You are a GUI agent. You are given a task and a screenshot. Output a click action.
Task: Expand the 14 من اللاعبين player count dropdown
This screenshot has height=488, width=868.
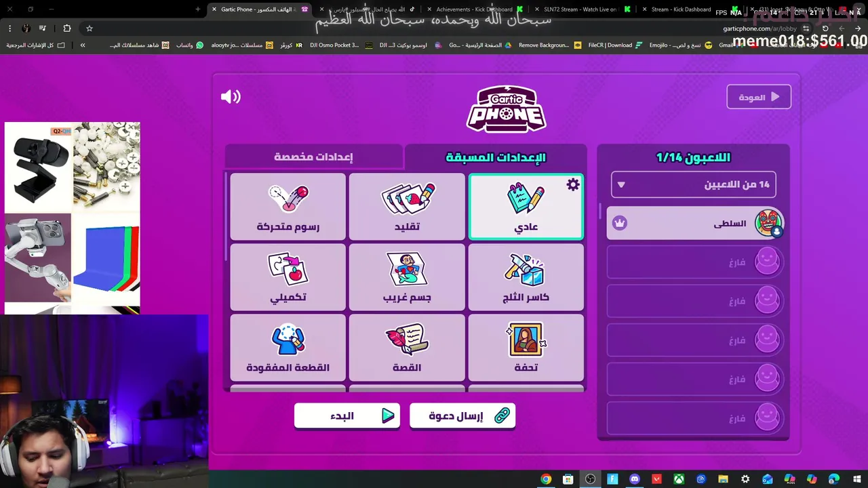pos(694,184)
